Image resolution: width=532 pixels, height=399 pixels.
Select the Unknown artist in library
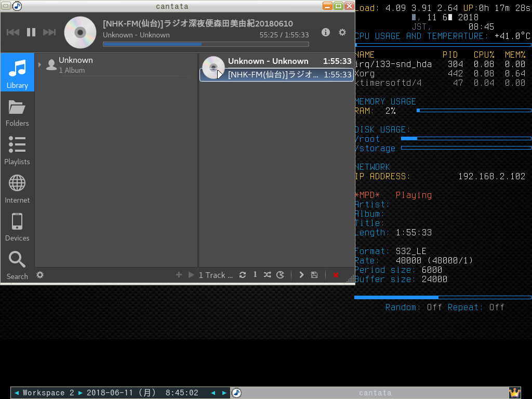(x=115, y=65)
